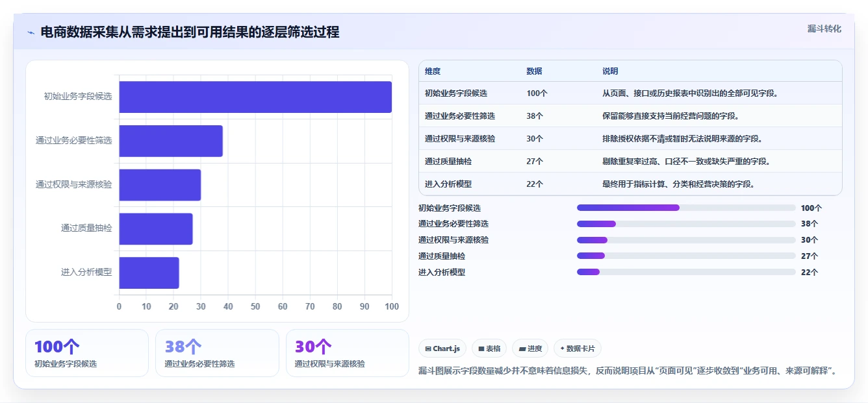Click the progress list label 进入分析模型
The height and width of the screenshot is (403, 868).
tap(442, 273)
